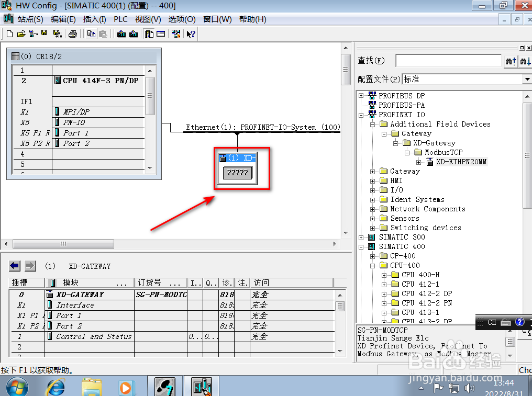The height and width of the screenshot is (396, 532).
Task: Expand the CP-400 folder
Action: click(372, 256)
